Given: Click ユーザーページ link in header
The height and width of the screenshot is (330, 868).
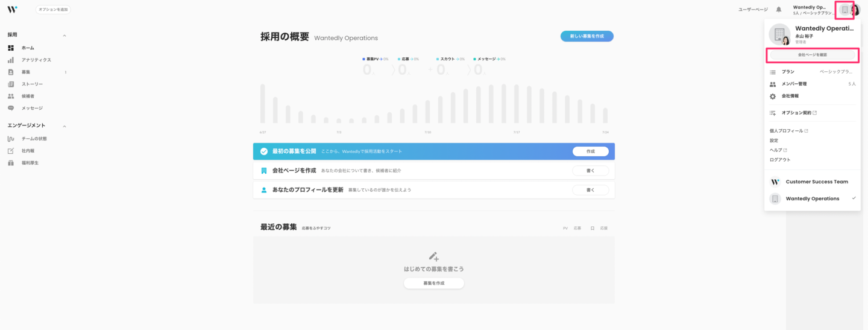Looking at the screenshot, I should point(753,10).
